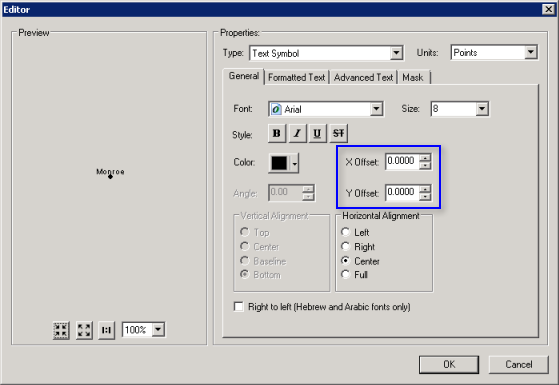Switch to the General tab

coord(244,76)
